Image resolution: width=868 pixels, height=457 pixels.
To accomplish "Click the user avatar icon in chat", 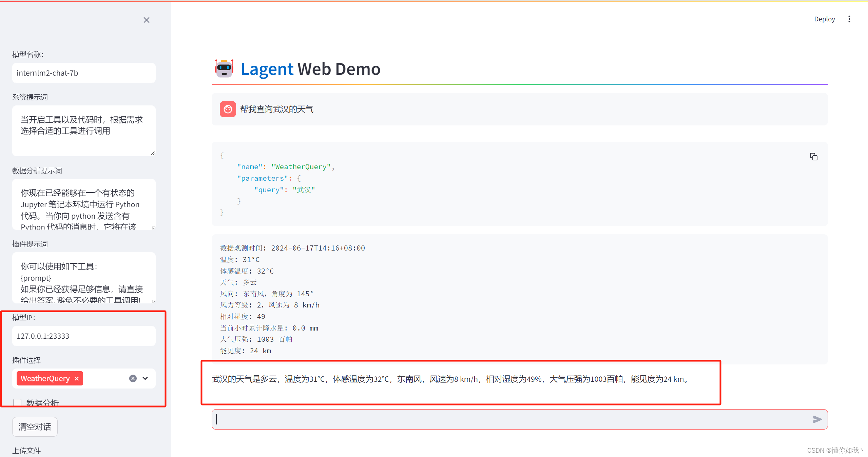I will tap(228, 109).
